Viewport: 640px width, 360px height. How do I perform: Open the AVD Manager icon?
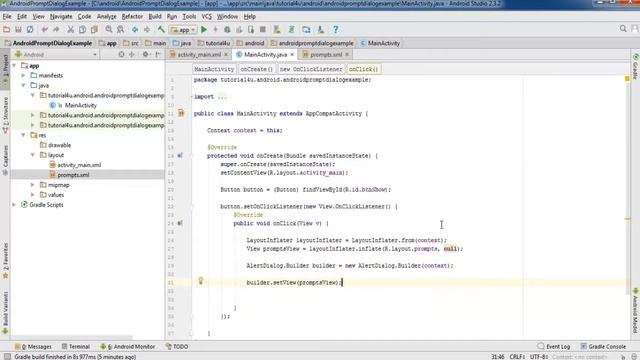[x=277, y=29]
